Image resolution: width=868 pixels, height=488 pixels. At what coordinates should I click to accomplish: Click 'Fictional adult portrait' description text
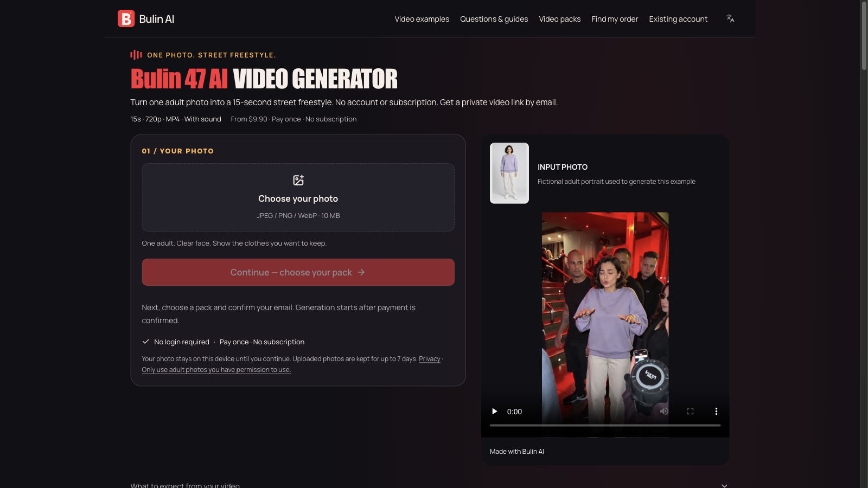point(616,182)
